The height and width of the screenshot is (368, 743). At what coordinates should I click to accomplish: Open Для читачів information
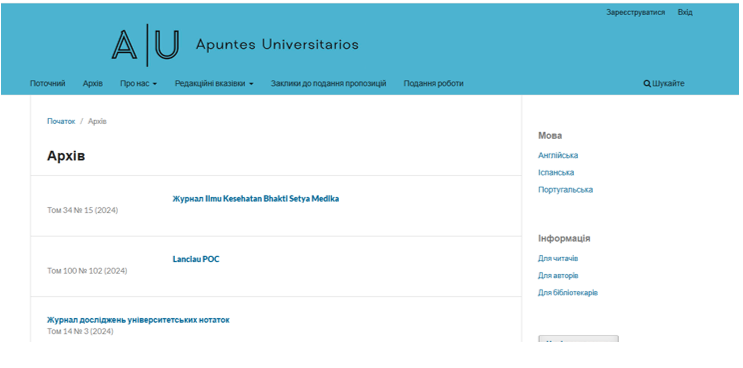point(558,259)
